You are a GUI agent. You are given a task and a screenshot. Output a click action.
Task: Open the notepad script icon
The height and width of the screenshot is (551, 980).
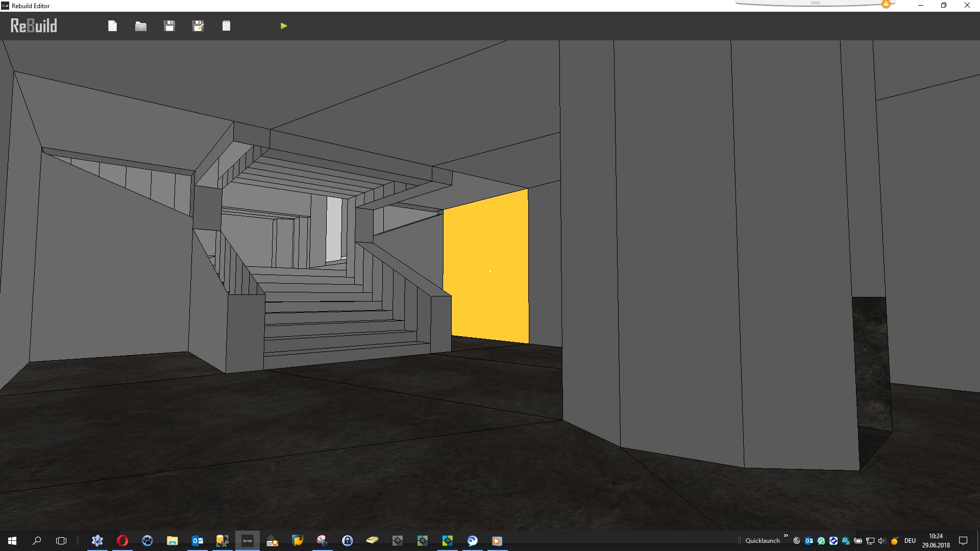pos(227,26)
